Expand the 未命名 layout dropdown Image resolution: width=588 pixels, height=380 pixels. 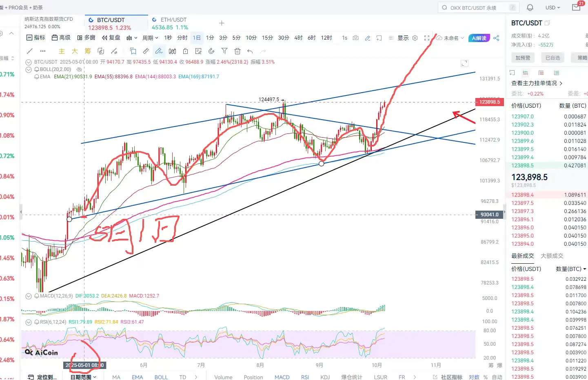point(450,38)
